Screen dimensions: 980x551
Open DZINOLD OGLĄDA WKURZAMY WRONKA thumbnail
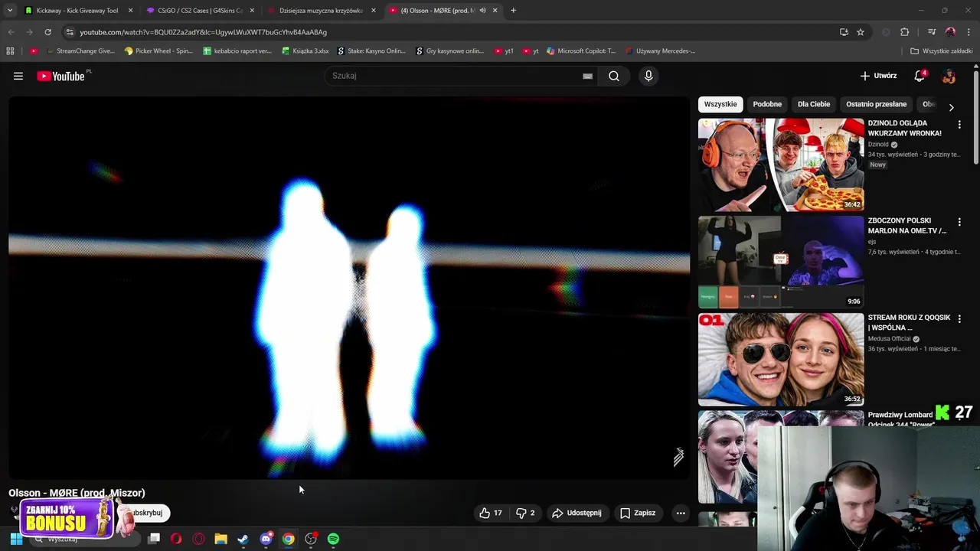[x=781, y=165]
